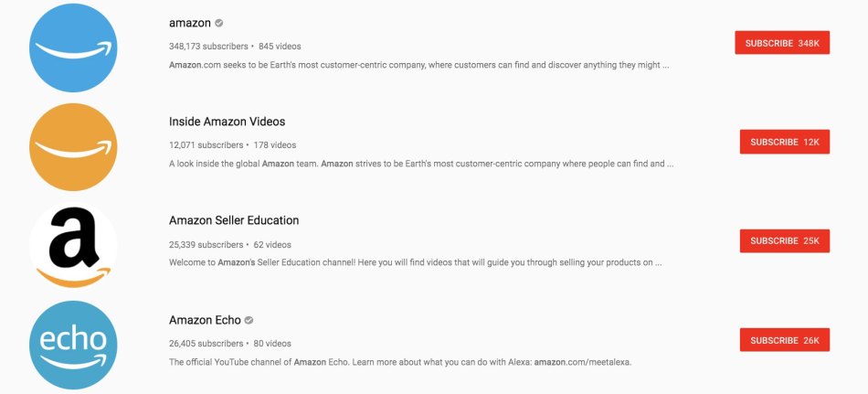Subscribe to Amazon Seller Education
The image size is (868, 394).
pyautogui.click(x=784, y=240)
